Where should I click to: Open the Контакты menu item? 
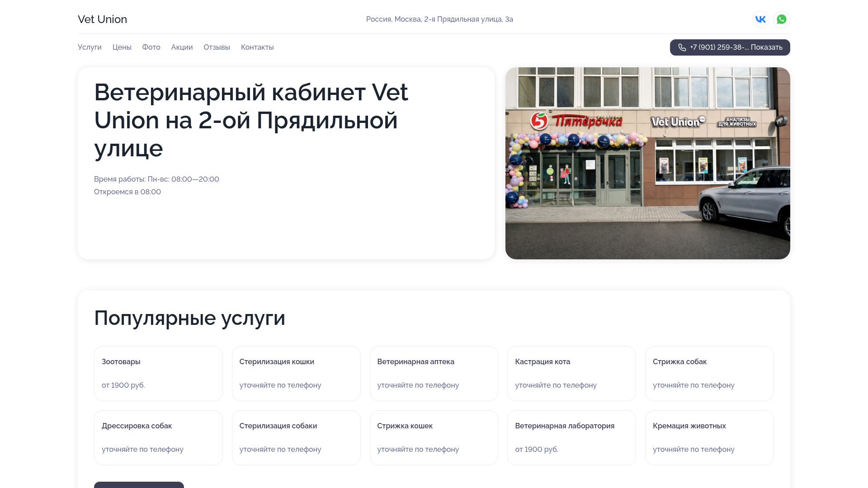tap(257, 47)
